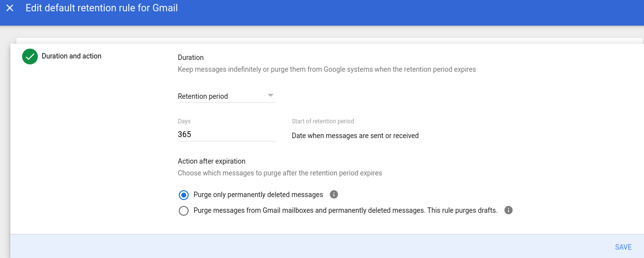Click the Duration section heading

(191, 57)
